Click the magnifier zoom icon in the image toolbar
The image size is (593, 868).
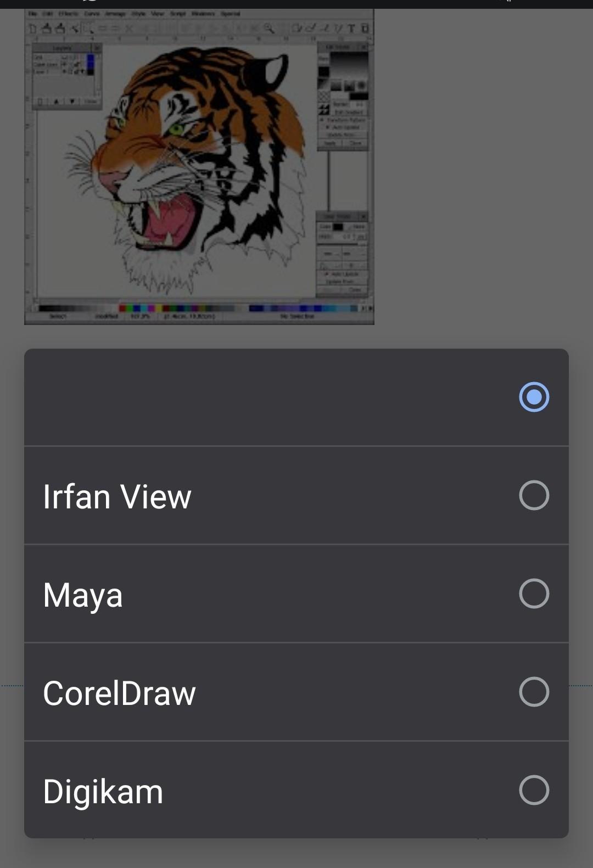(x=268, y=28)
